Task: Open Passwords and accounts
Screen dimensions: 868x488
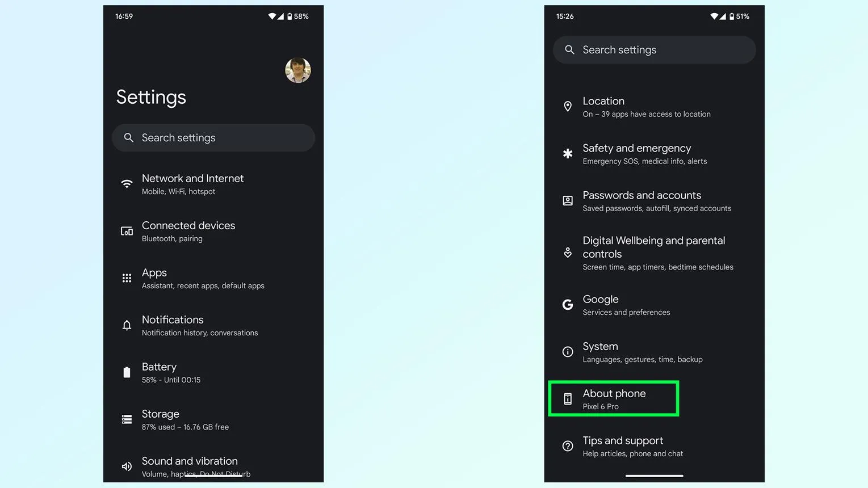Action: point(655,201)
